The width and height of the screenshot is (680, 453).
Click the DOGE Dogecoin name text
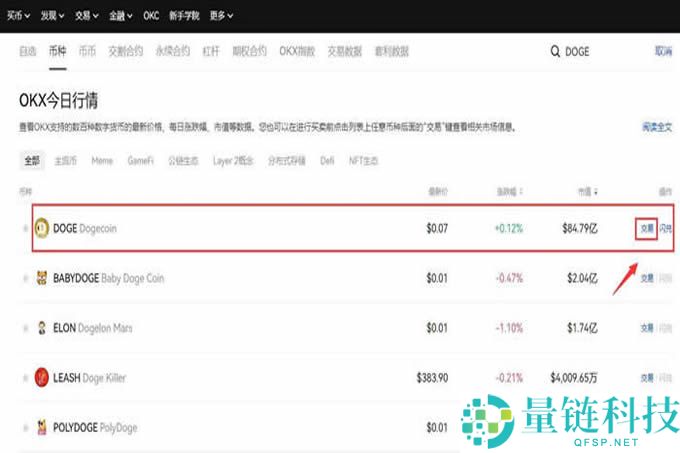[x=85, y=228]
